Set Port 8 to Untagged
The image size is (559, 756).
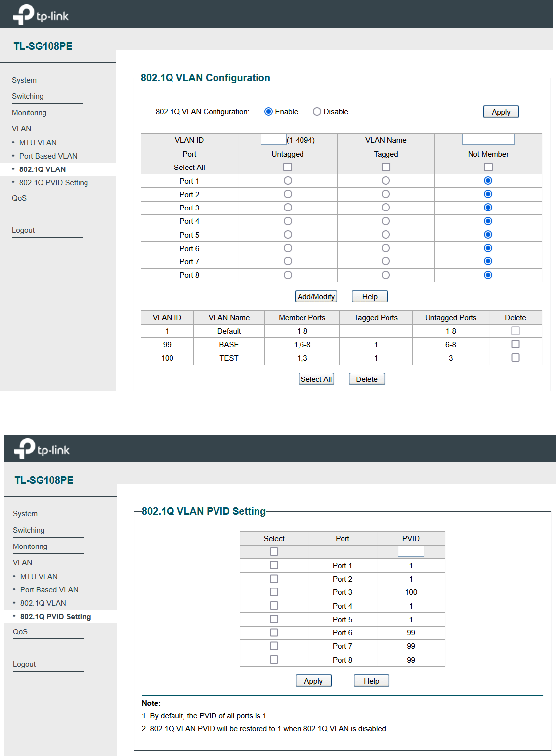point(288,275)
